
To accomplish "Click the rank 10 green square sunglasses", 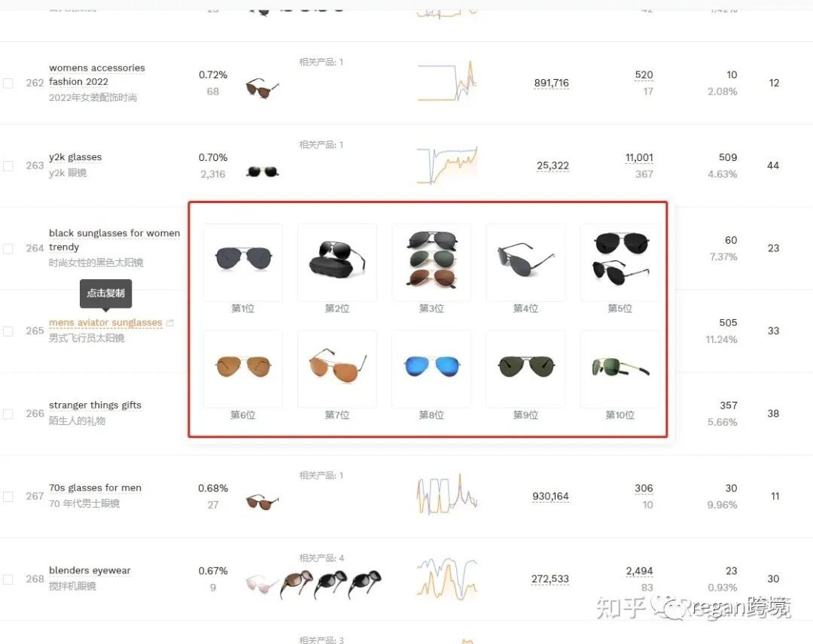I will (620, 369).
